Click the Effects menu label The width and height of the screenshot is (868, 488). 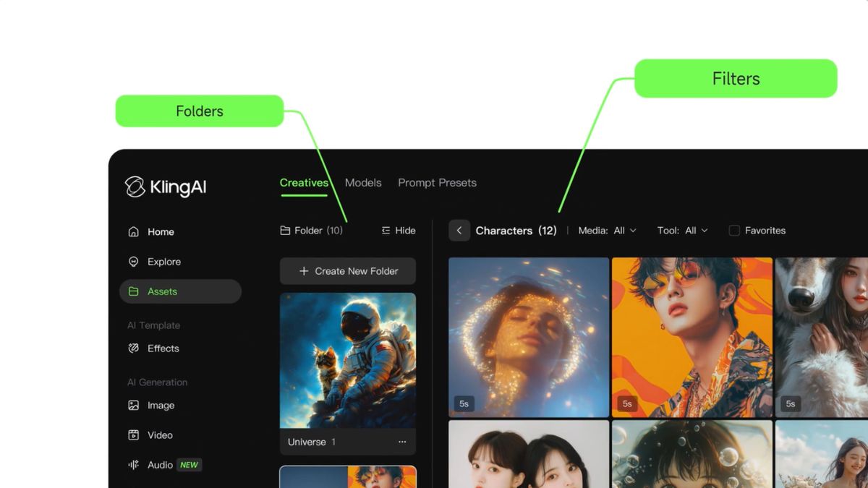click(x=163, y=348)
